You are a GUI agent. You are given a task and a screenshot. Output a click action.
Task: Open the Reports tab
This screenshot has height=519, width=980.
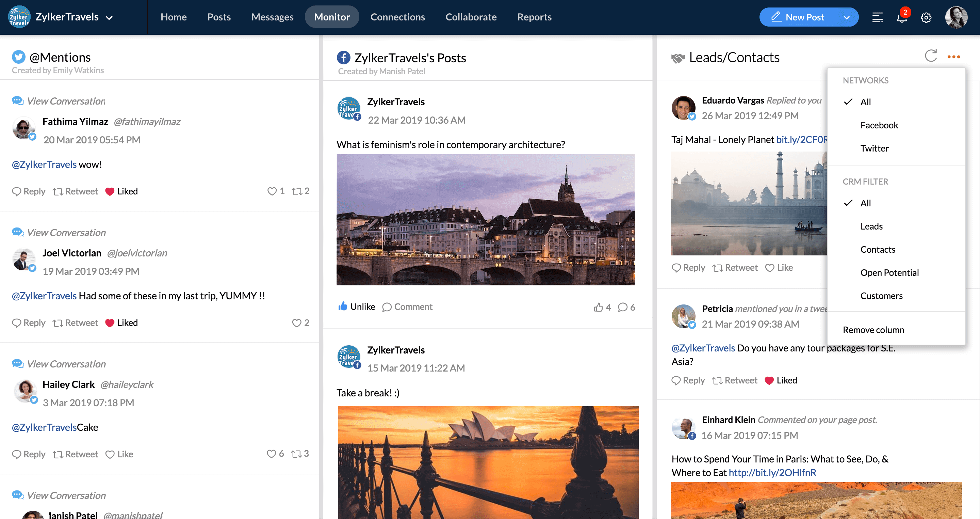(x=534, y=17)
